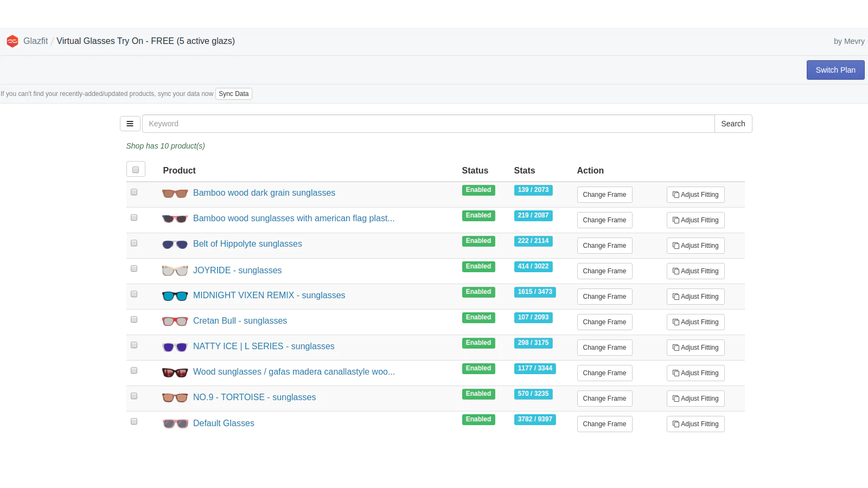Open the hamburger filter menu button
Viewport: 868px width, 488px height.
[x=130, y=124]
